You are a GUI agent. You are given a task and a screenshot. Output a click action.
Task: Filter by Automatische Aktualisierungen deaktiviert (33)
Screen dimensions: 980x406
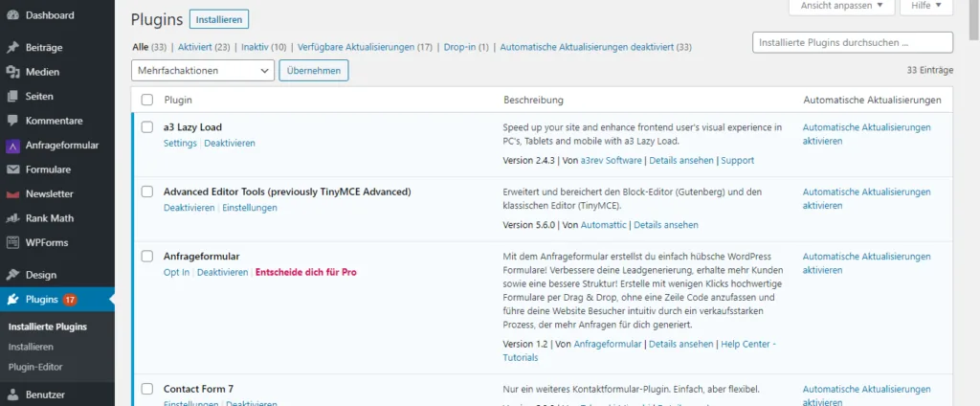[x=595, y=47]
